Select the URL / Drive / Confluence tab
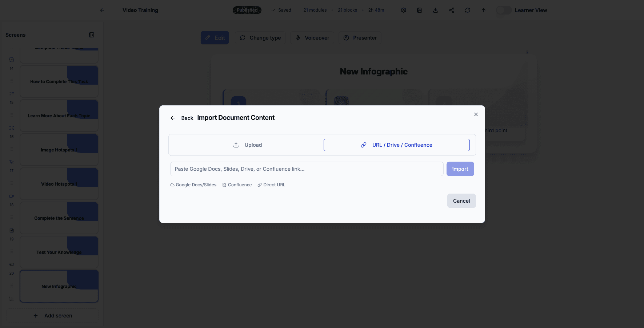This screenshot has height=328, width=644. click(x=396, y=145)
